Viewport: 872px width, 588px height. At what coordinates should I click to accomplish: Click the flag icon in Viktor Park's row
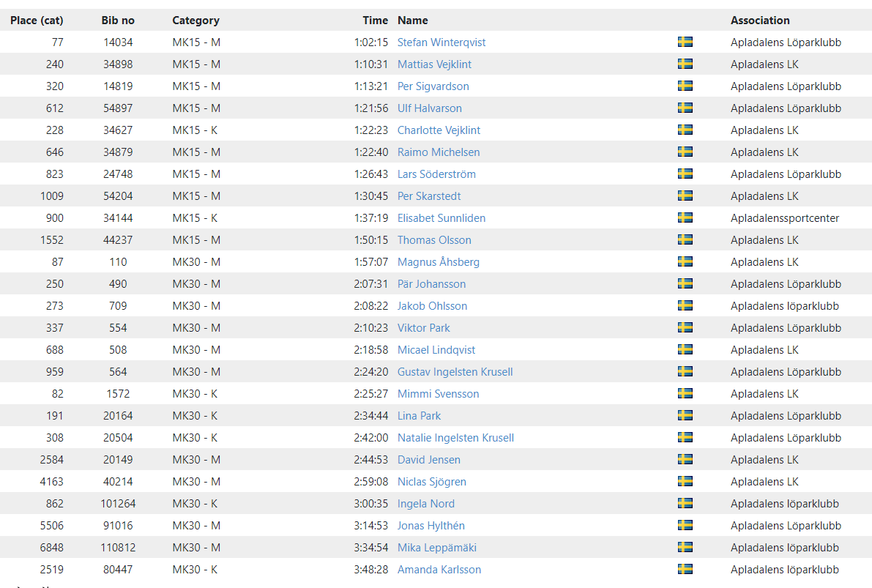coord(685,327)
